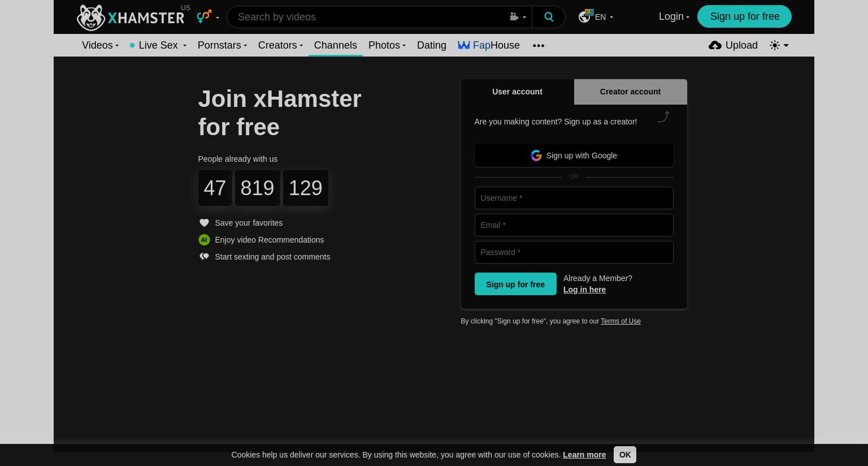868x466 pixels.
Task: Click into the Email field
Action: pyautogui.click(x=574, y=225)
